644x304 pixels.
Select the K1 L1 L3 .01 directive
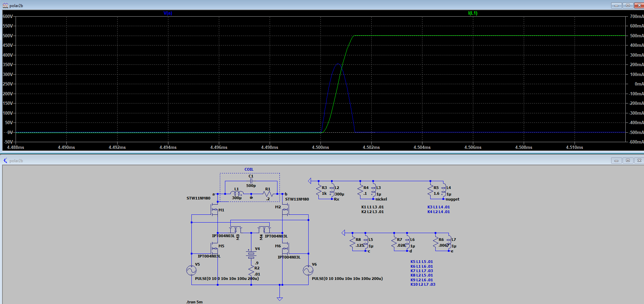pyautogui.click(x=372, y=207)
